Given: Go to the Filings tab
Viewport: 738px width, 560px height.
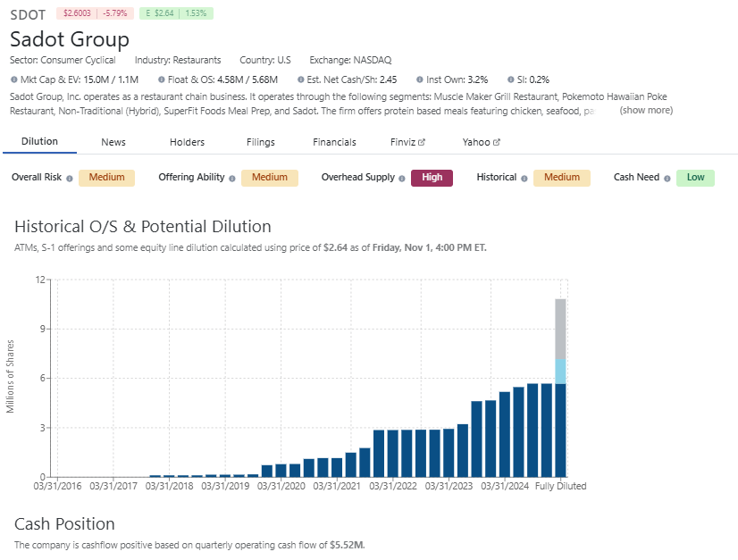Looking at the screenshot, I should [260, 142].
